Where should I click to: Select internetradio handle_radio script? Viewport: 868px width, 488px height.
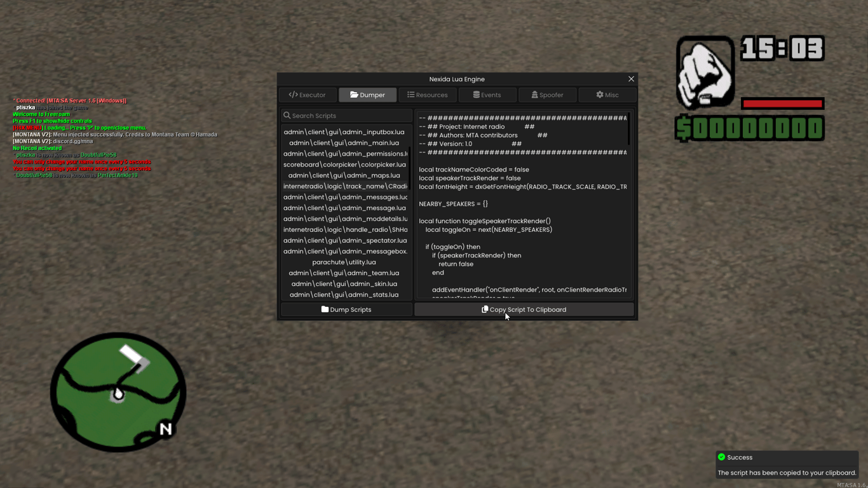(344, 229)
